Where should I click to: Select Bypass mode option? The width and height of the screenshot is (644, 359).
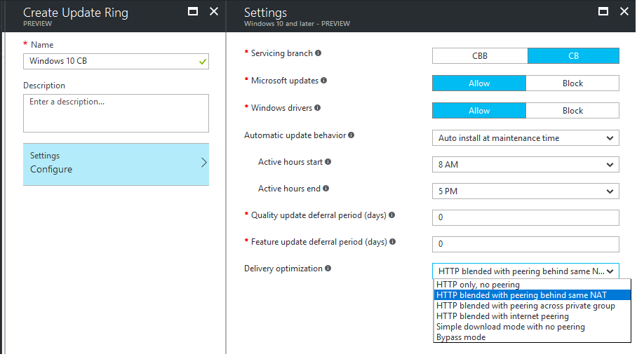click(x=532, y=337)
